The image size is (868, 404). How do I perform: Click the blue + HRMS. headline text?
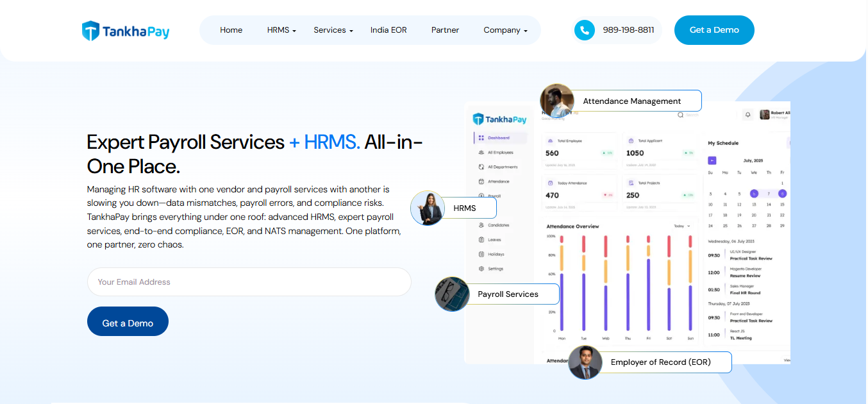tap(324, 142)
